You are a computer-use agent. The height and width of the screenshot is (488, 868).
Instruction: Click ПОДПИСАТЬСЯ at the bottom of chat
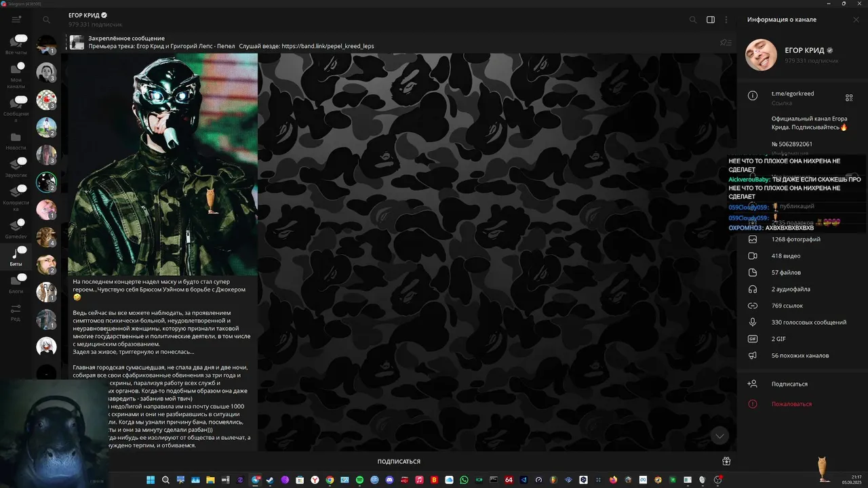coord(399,462)
